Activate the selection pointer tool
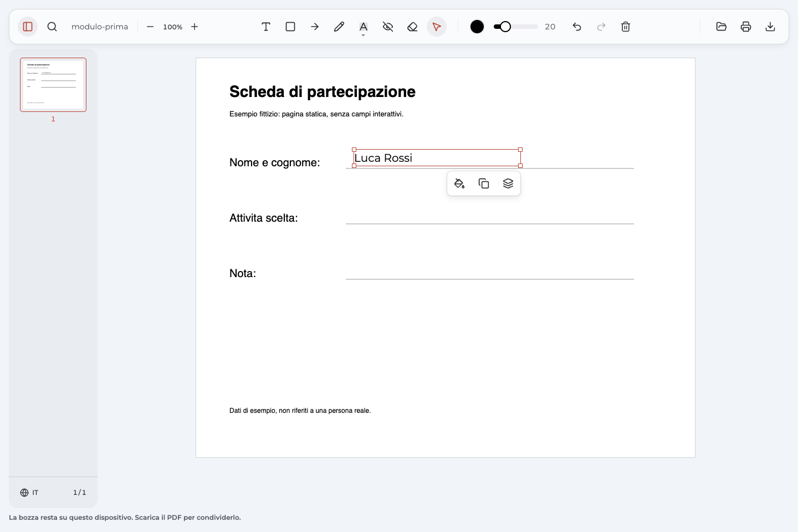The height and width of the screenshot is (532, 798). 437,27
